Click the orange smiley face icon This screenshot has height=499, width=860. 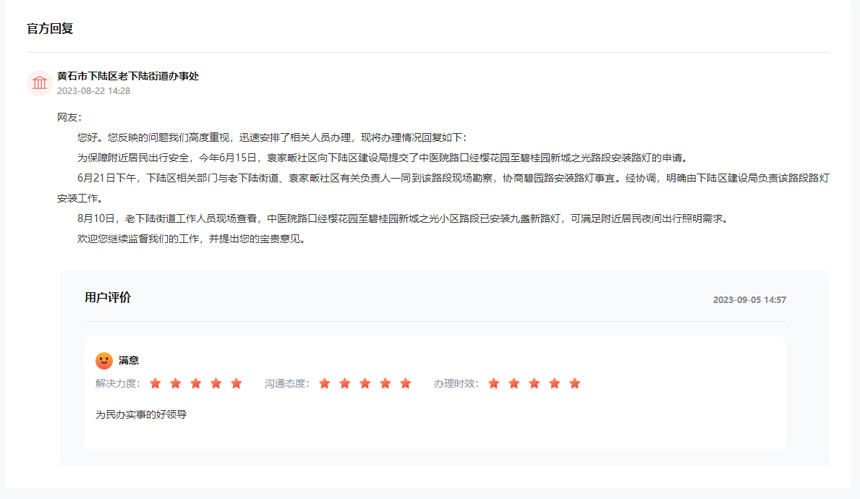[104, 360]
